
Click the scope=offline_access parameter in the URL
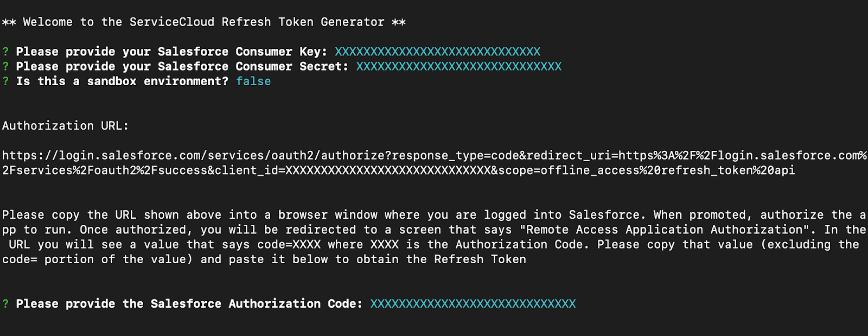(586, 170)
